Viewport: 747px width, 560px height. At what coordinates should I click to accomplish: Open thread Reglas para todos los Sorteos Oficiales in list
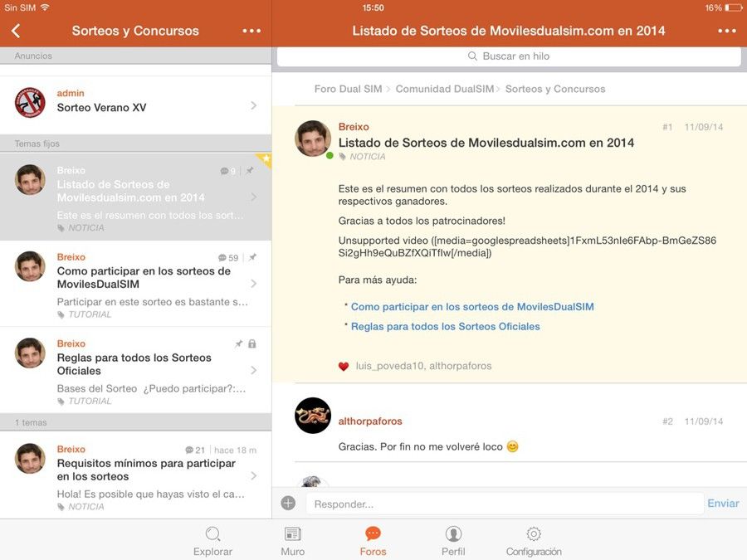click(136, 371)
